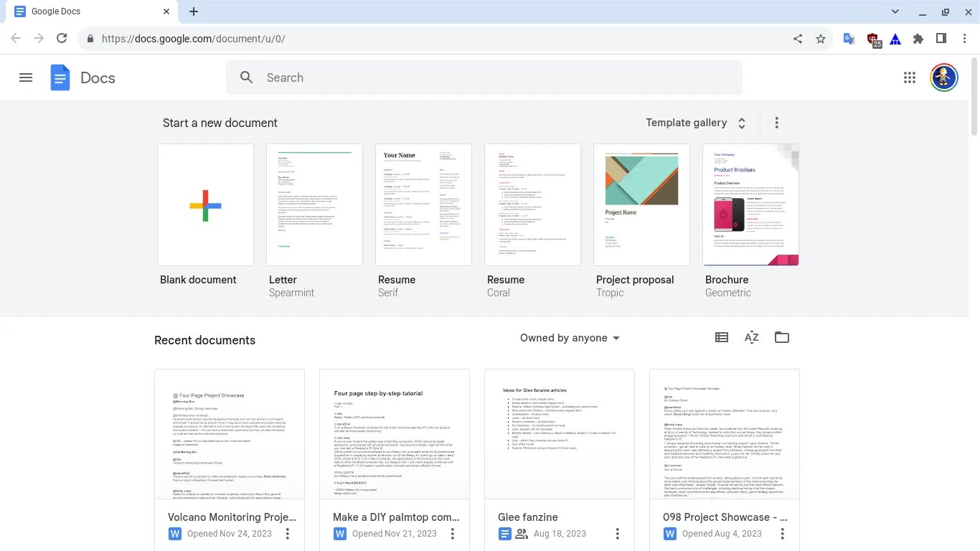Click the Google account profile avatar

tap(943, 77)
